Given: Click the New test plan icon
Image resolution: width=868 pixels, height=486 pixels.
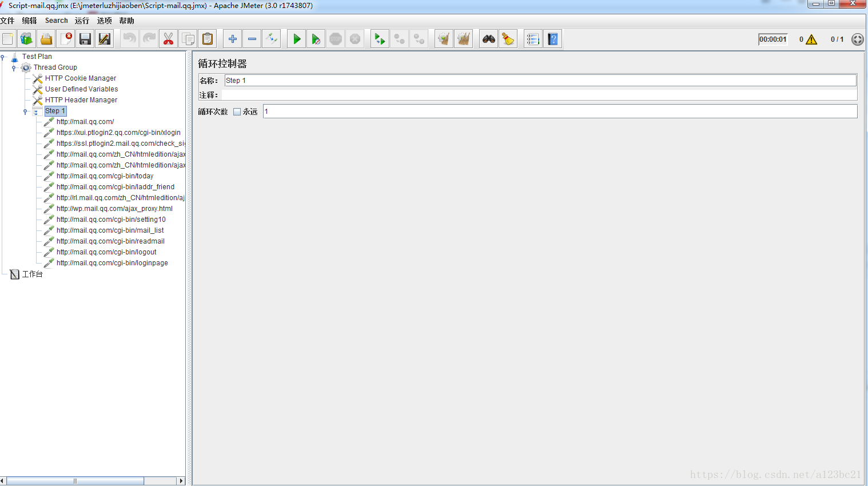Looking at the screenshot, I should pos(8,39).
